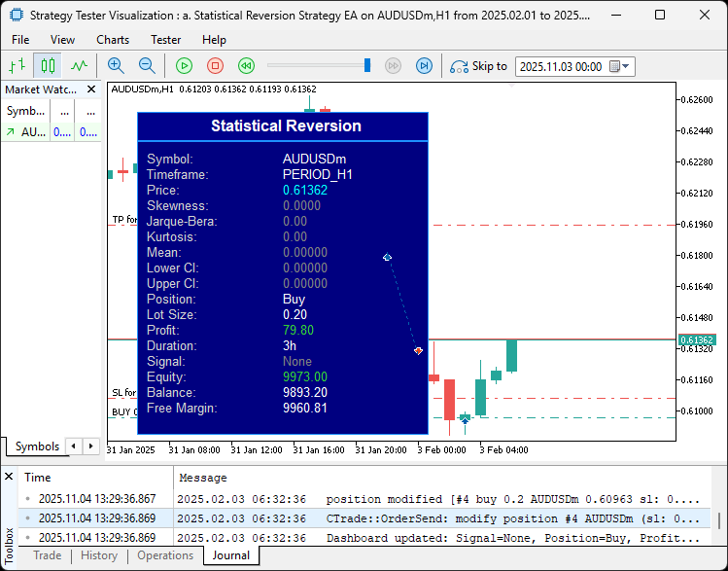Select the 'Dashboard updated' journal row
This screenshot has height=571, width=728.
[x=364, y=538]
